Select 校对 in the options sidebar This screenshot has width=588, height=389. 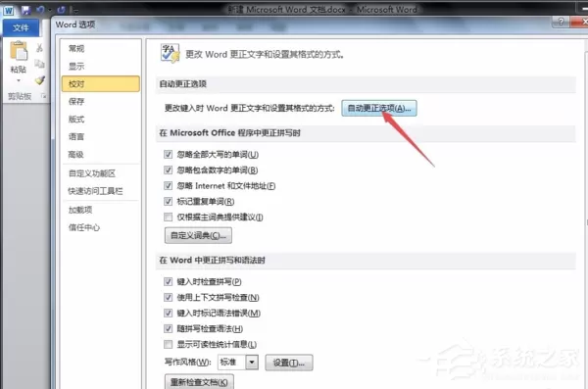(101, 84)
